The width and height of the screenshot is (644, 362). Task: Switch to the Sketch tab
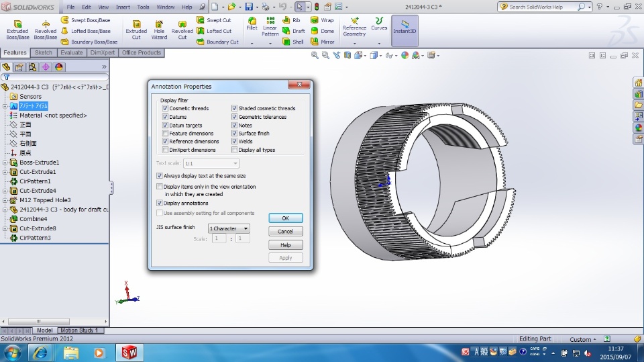pyautogui.click(x=43, y=52)
